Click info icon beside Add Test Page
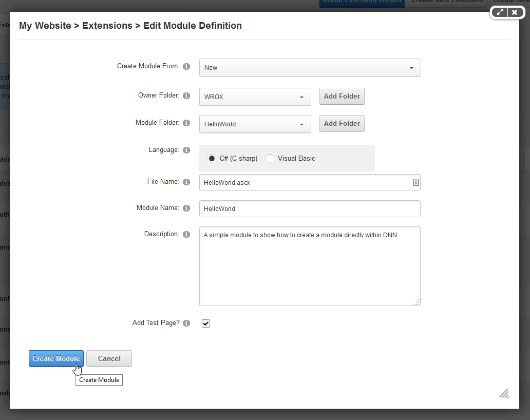 click(186, 323)
